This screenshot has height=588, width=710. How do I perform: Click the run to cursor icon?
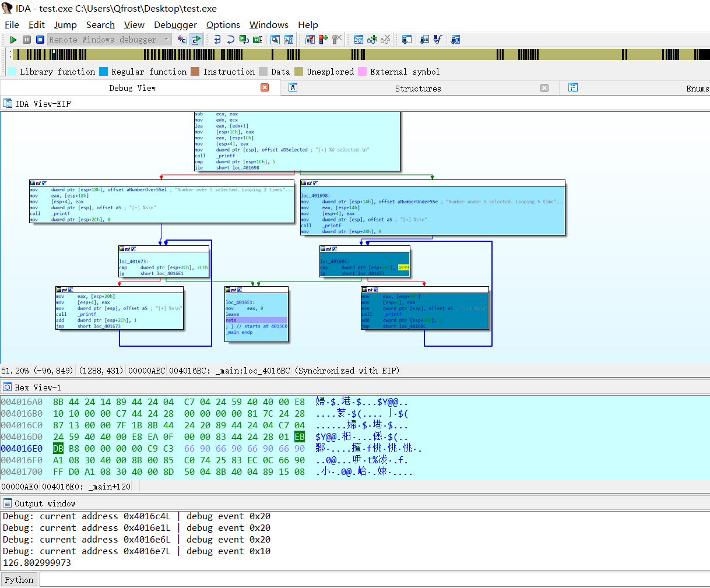pos(258,40)
